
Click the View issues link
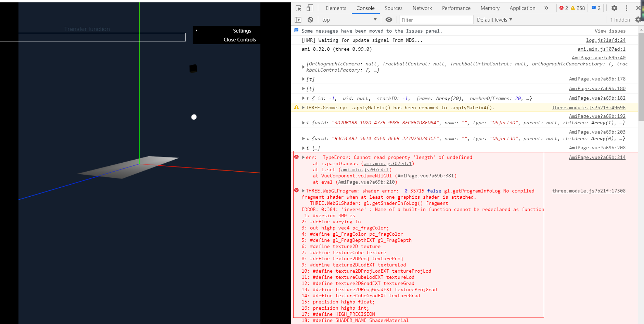(610, 31)
